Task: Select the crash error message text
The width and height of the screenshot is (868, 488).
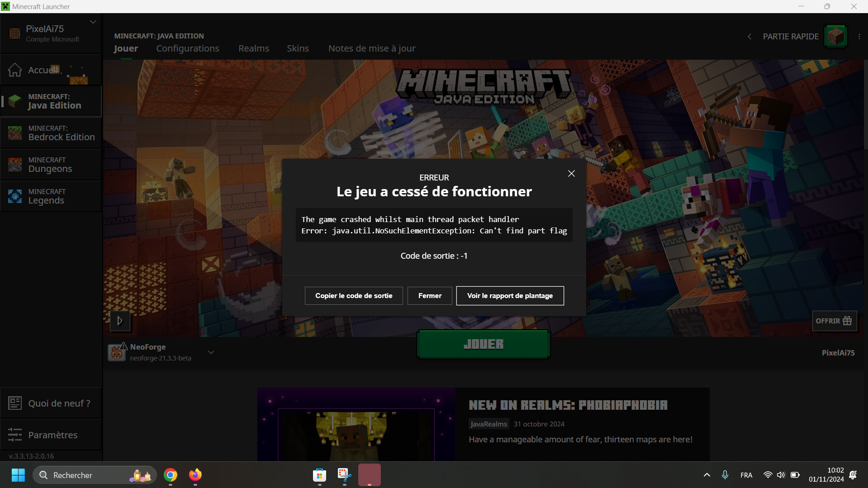Action: pyautogui.click(x=434, y=225)
